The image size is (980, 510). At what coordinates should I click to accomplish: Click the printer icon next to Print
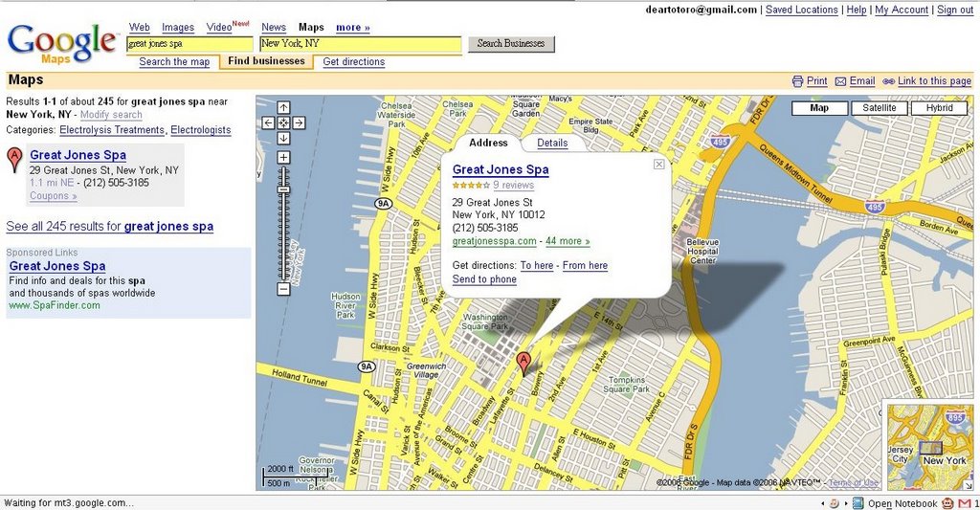click(797, 81)
